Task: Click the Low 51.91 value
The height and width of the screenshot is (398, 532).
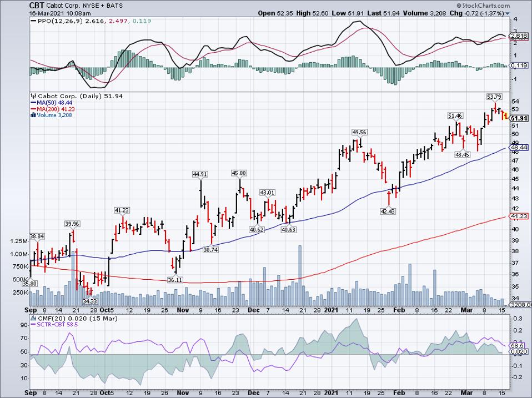Action: click(x=348, y=13)
